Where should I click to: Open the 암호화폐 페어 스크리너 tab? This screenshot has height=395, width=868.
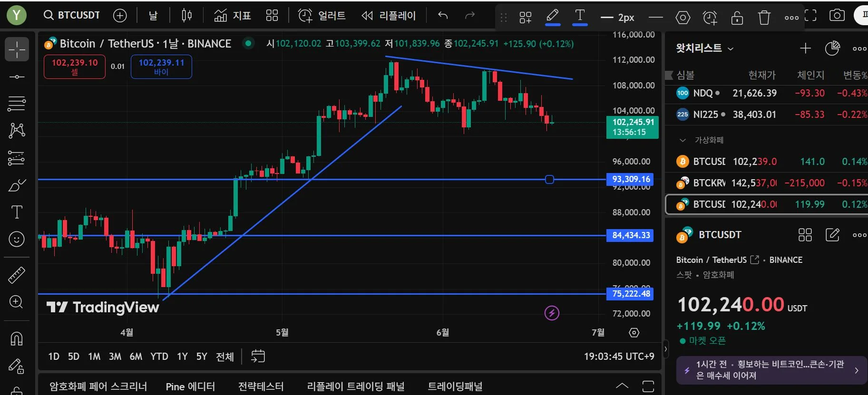point(98,386)
